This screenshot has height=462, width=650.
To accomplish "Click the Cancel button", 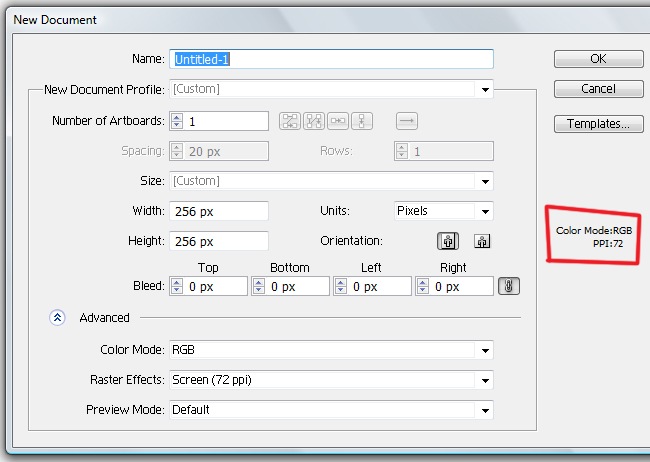I will [599, 89].
